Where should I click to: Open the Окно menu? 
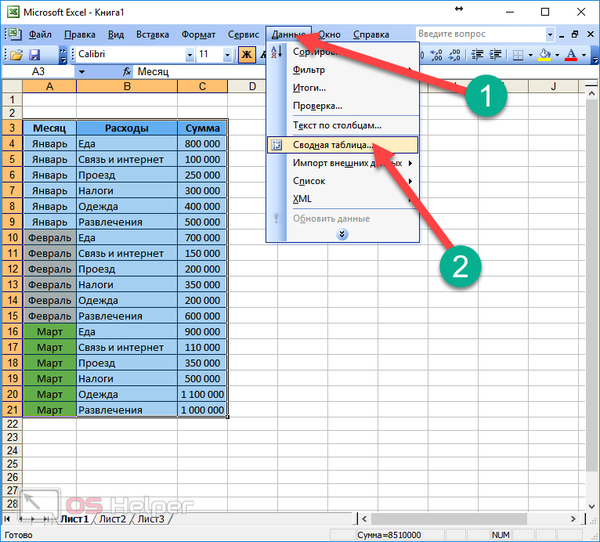(x=329, y=34)
